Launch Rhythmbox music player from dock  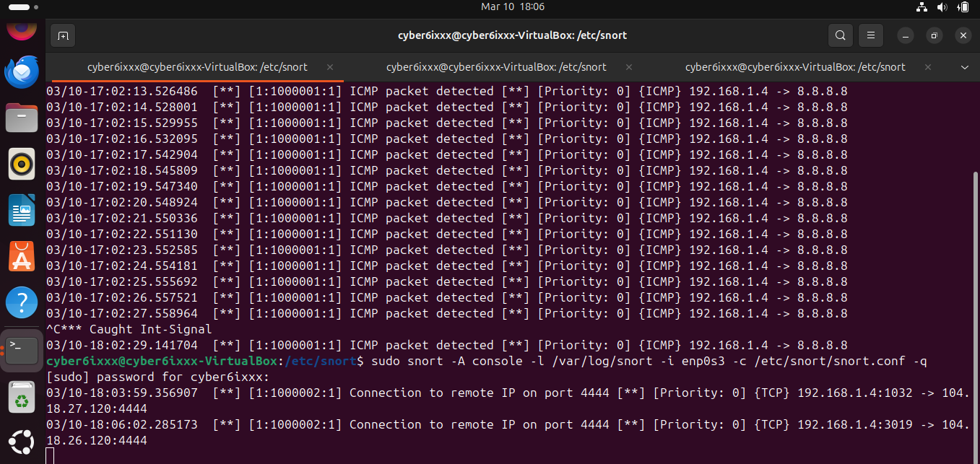pos(22,164)
